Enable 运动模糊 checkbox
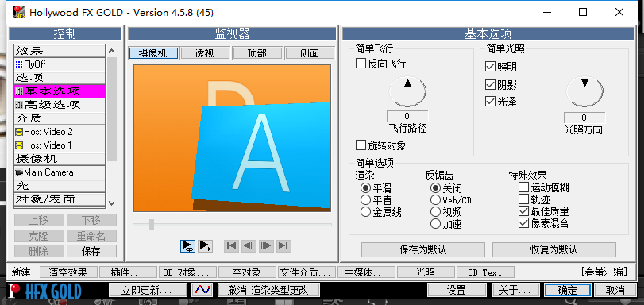 pyautogui.click(x=523, y=187)
